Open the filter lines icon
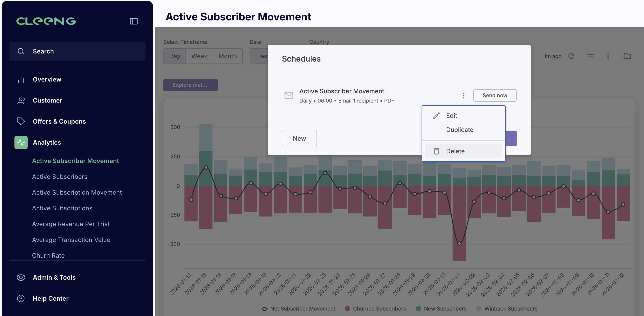 tap(590, 56)
